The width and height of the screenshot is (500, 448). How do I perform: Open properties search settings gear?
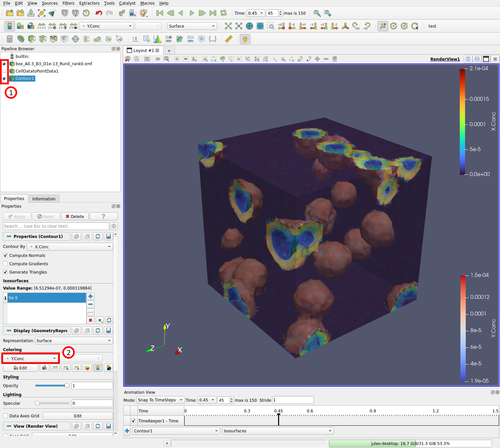tap(114, 226)
